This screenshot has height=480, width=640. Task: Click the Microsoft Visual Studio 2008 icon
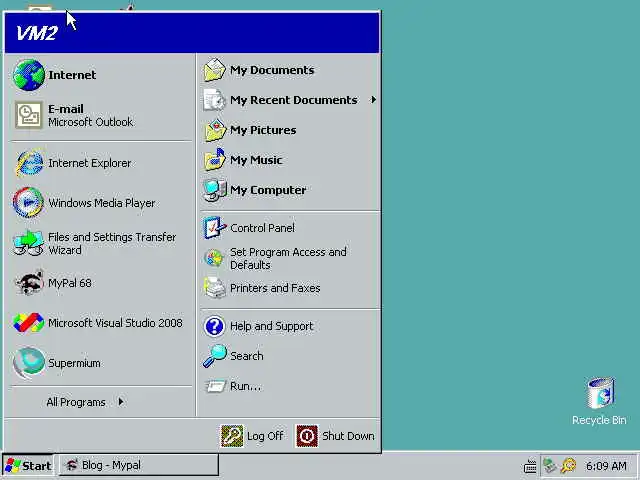pyautogui.click(x=29, y=322)
